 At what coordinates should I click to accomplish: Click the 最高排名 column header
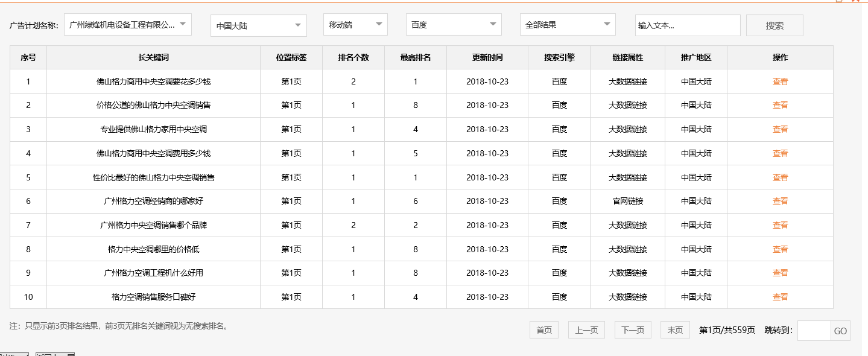click(x=415, y=57)
